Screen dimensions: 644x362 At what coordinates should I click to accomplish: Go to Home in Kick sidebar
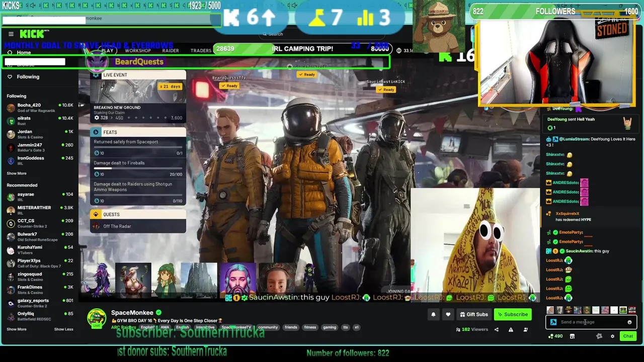tap(24, 53)
